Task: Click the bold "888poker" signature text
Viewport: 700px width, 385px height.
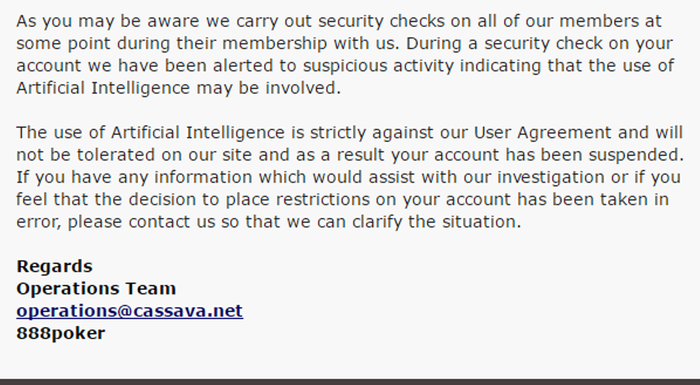Action: coord(61,333)
